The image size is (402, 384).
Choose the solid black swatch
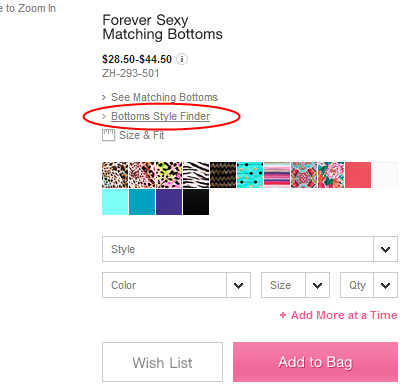(196, 202)
